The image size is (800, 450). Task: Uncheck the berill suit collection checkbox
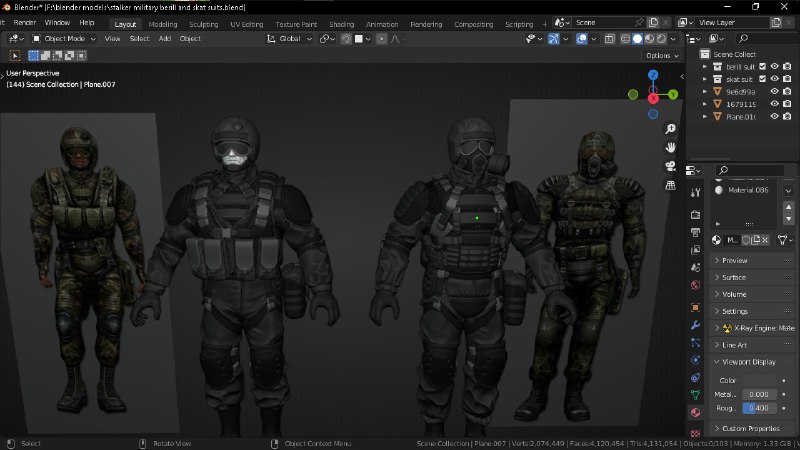(762, 66)
